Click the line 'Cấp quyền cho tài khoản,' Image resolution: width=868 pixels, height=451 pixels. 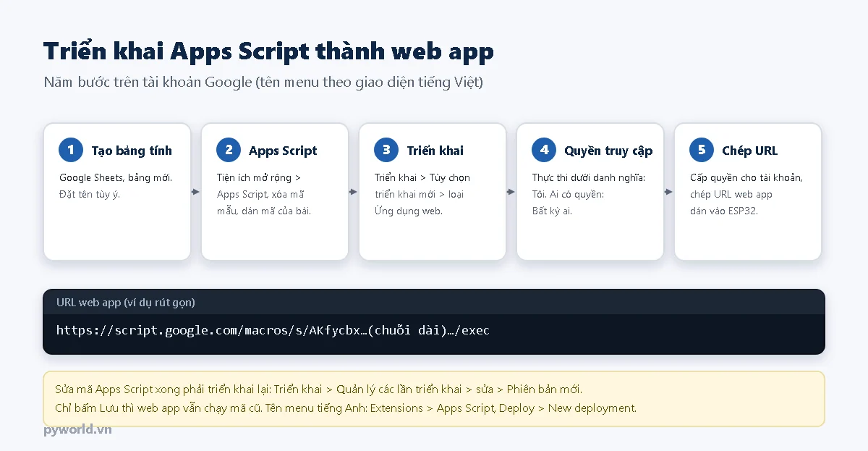click(x=746, y=177)
